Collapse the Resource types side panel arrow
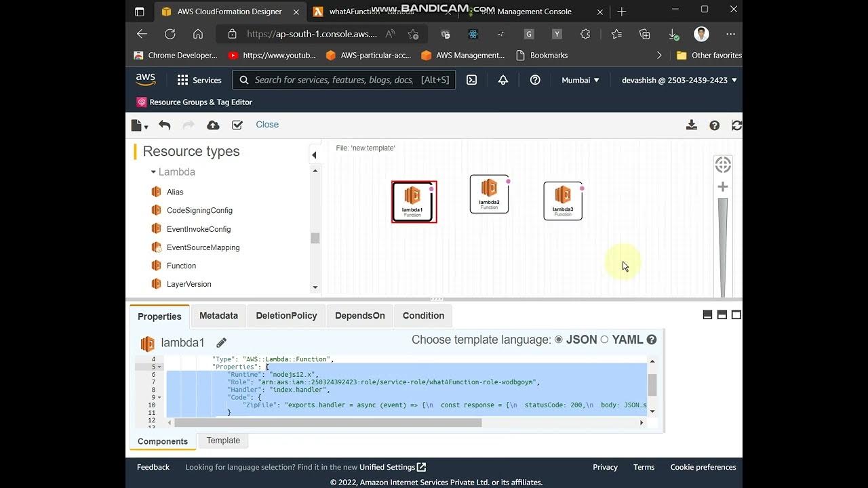The image size is (868, 488). pyautogui.click(x=314, y=155)
